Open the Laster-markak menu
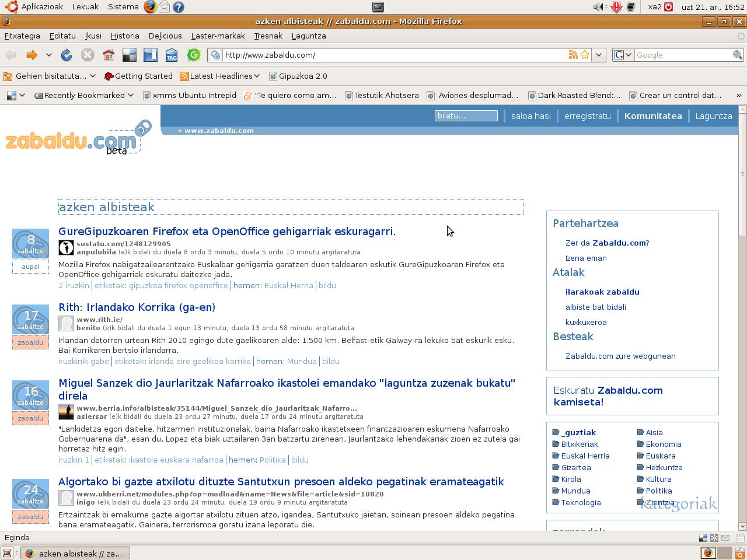This screenshot has width=747, height=560. click(218, 36)
